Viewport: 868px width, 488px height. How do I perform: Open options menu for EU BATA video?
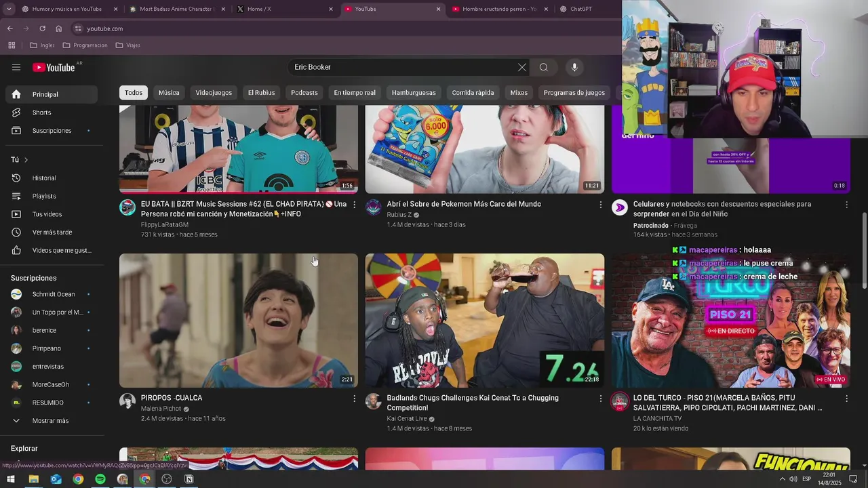click(x=354, y=205)
